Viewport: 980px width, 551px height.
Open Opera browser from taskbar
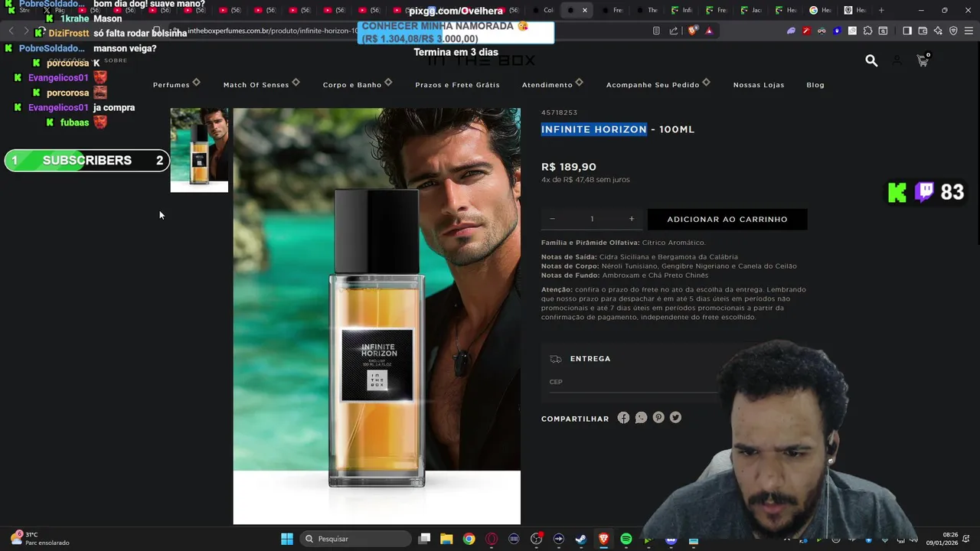492,539
